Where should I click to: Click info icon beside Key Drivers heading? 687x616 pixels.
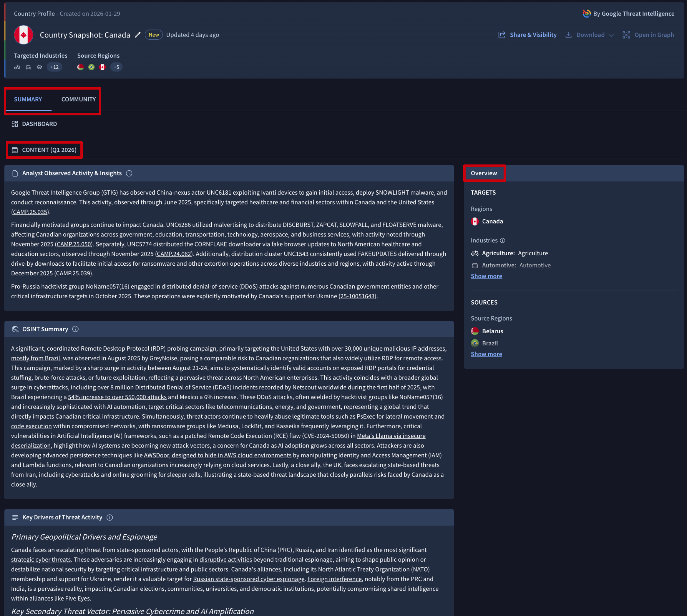click(110, 517)
